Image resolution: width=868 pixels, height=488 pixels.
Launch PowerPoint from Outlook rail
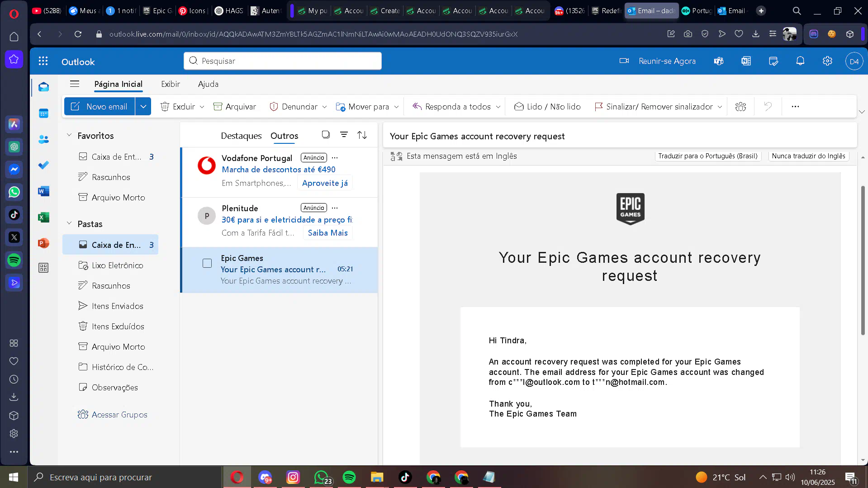(x=44, y=243)
